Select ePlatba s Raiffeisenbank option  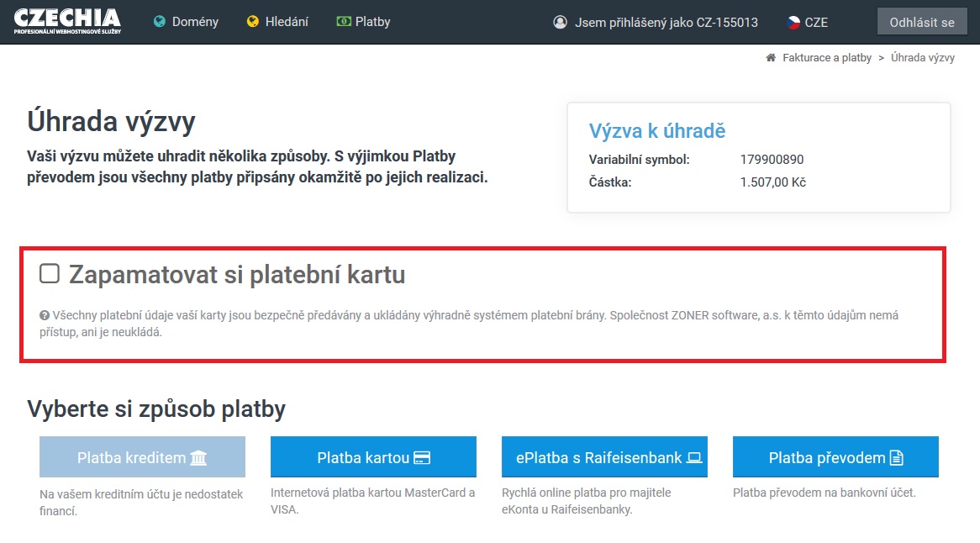tap(604, 457)
